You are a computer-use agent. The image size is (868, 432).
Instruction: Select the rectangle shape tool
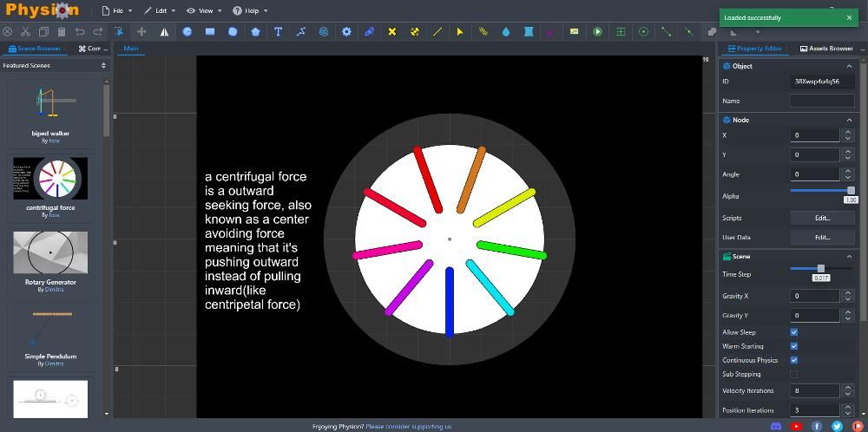click(x=210, y=31)
